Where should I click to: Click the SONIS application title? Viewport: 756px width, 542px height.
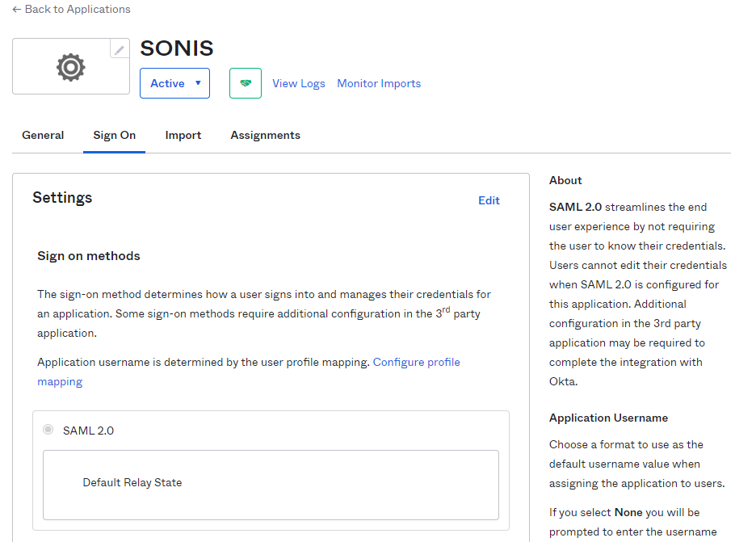click(176, 48)
